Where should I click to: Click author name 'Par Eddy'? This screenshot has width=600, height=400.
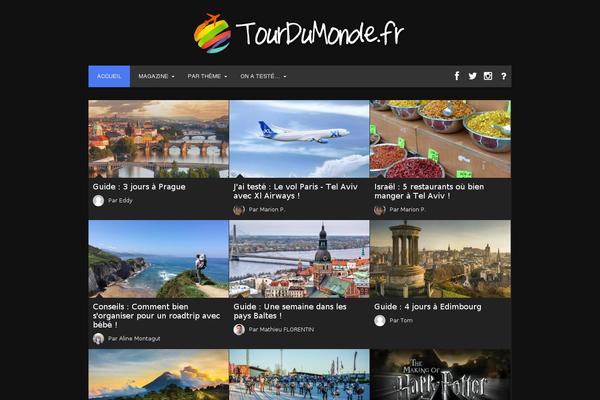tap(120, 201)
